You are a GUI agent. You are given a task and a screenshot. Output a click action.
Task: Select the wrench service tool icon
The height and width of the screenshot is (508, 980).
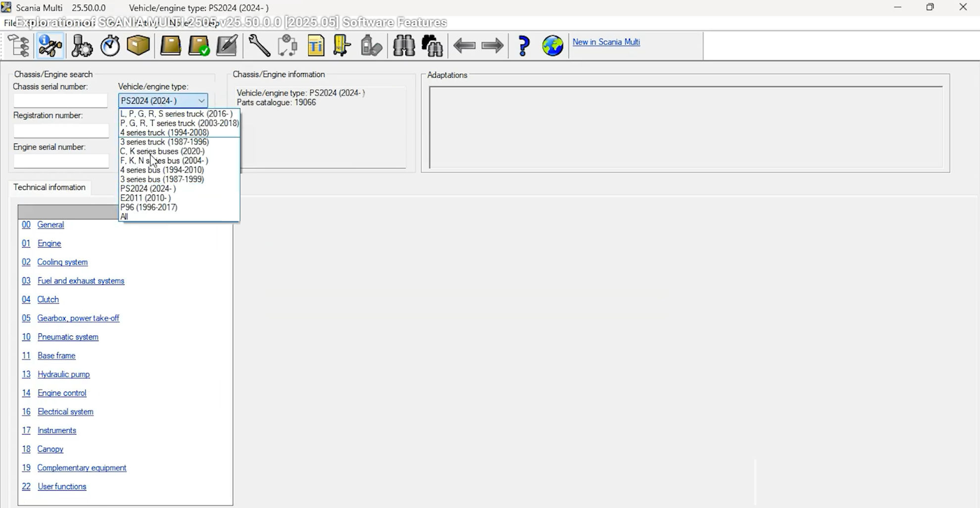click(259, 46)
